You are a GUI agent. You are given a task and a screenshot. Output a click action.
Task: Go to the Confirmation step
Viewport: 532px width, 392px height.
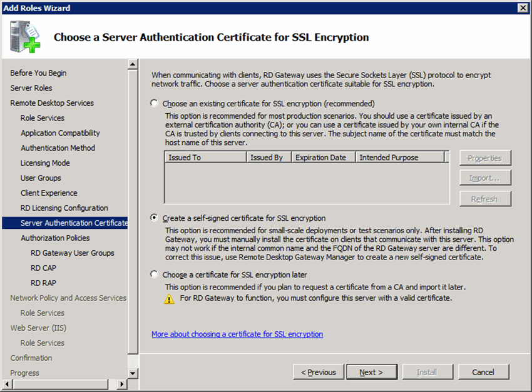coord(31,358)
